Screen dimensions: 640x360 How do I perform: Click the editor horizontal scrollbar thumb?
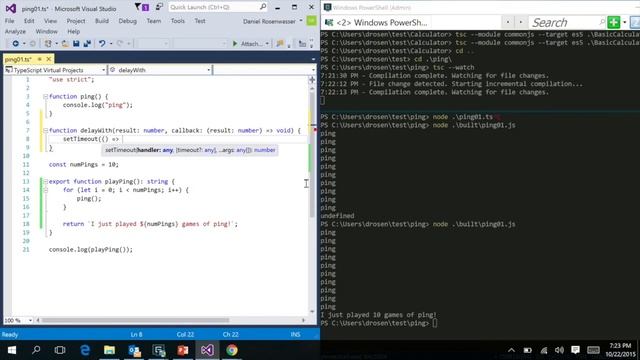click(135, 320)
